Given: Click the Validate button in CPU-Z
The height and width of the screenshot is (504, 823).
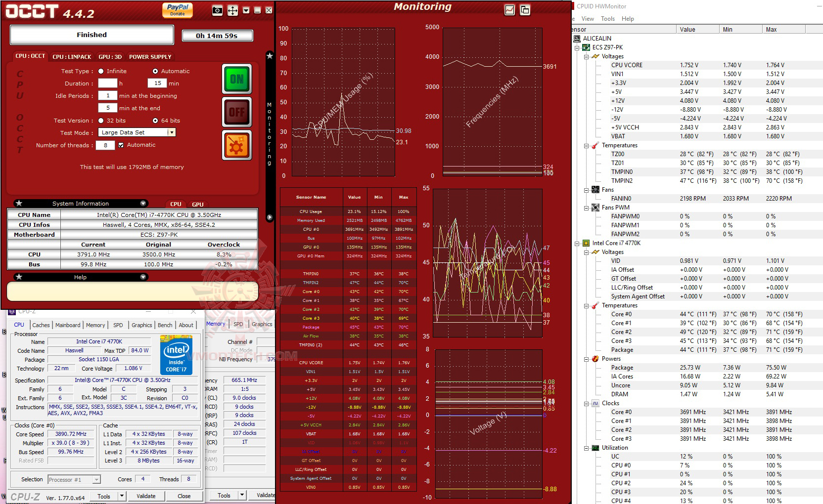Looking at the screenshot, I should 146,496.
